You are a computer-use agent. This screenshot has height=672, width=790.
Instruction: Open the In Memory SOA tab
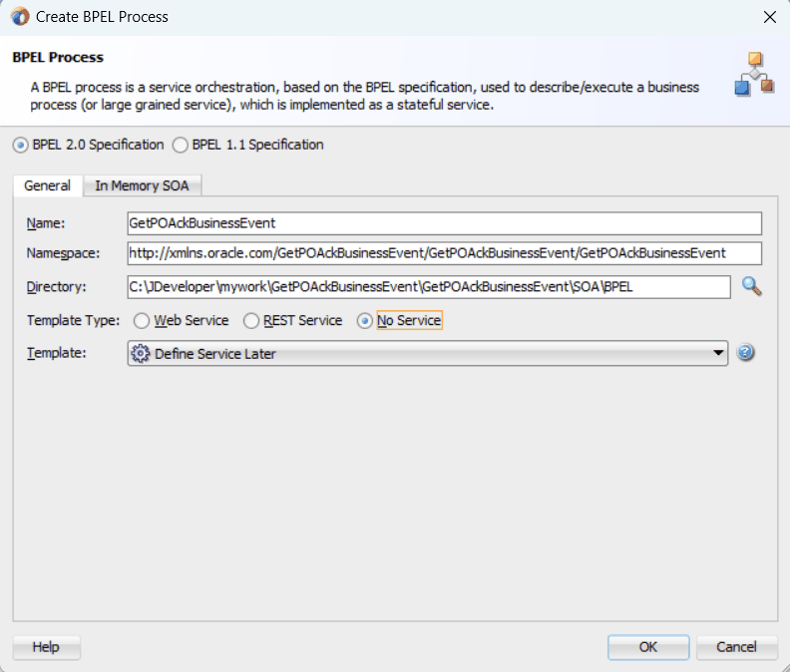(142, 185)
